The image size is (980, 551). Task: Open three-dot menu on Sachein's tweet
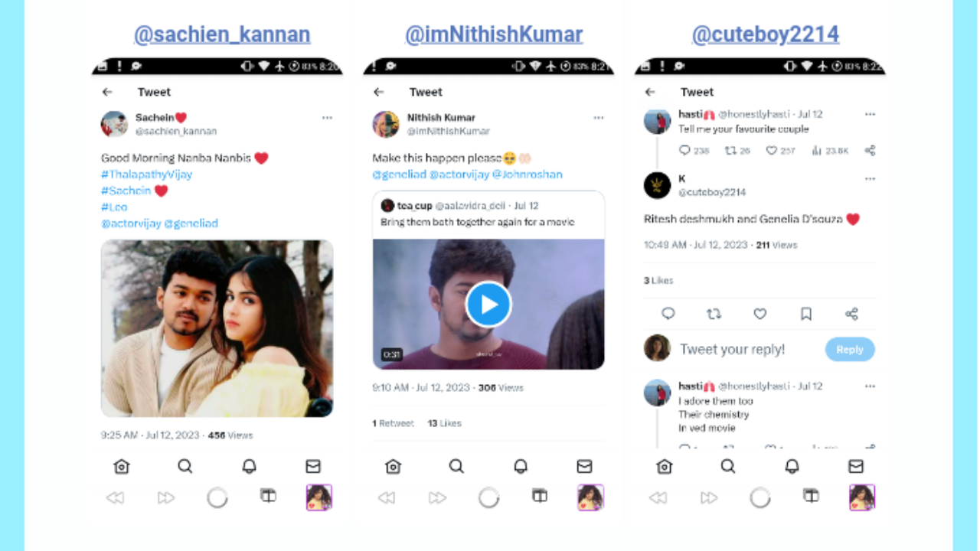point(327,118)
